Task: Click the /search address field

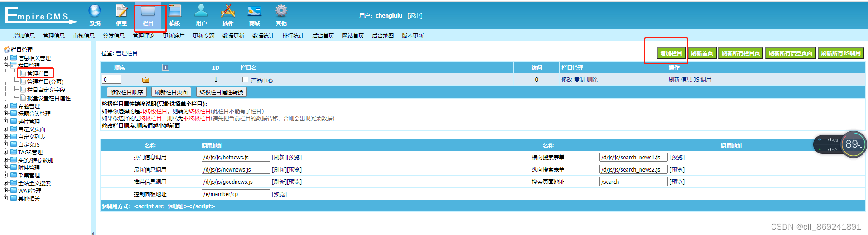Action: click(x=633, y=182)
